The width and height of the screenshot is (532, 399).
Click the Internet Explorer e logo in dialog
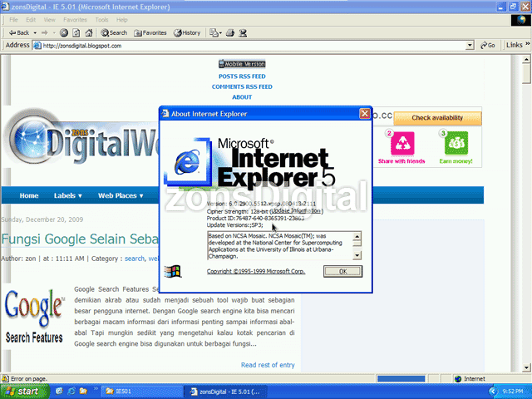coord(187,161)
